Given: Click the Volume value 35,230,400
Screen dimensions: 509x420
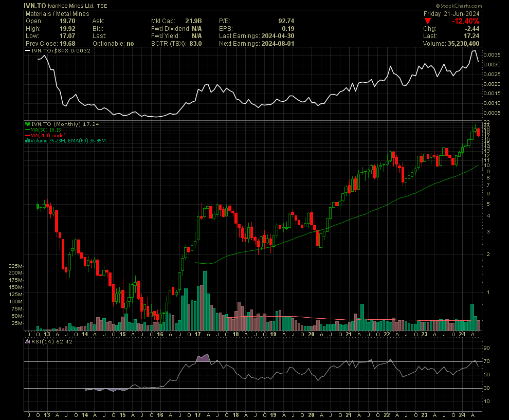Looking at the screenshot, I should (464, 44).
